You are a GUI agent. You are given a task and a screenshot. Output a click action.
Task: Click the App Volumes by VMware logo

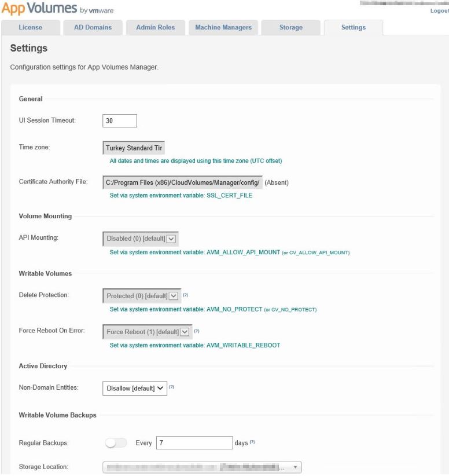tap(58, 9)
